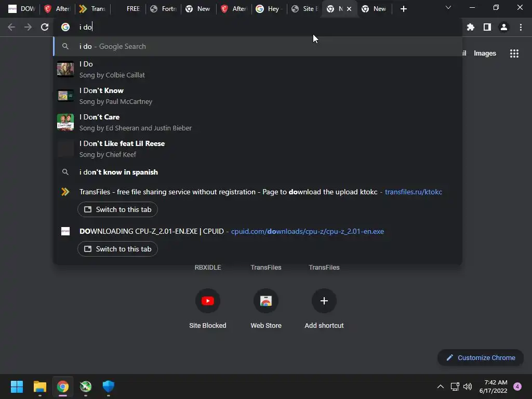Select 'i don't know in spanish' suggestion
Viewport: 532px width, 399px height.
point(258,172)
